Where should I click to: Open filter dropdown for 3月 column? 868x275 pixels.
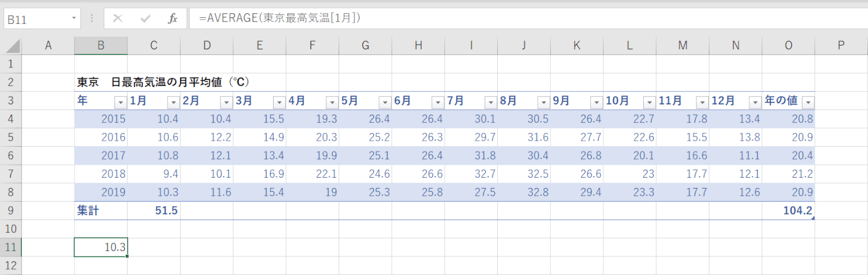pos(278,101)
